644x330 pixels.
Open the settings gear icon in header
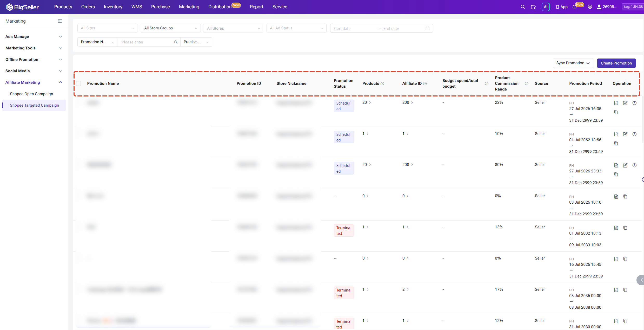click(590, 7)
